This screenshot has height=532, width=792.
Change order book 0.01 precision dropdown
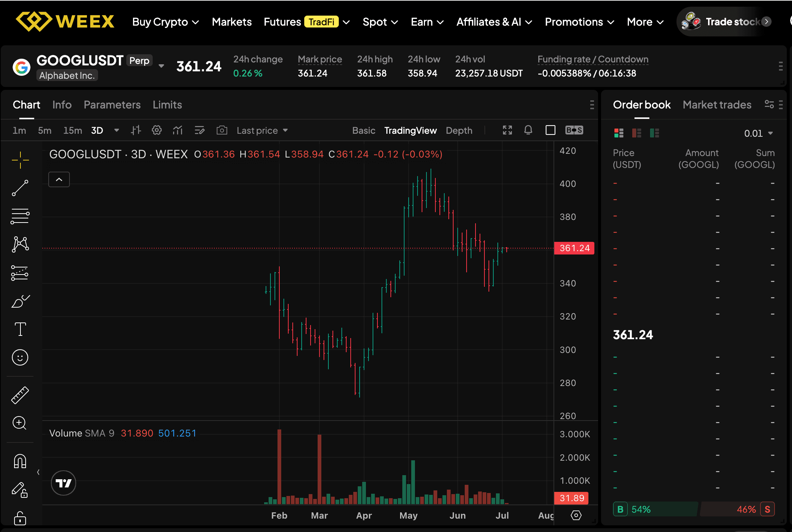point(759,133)
